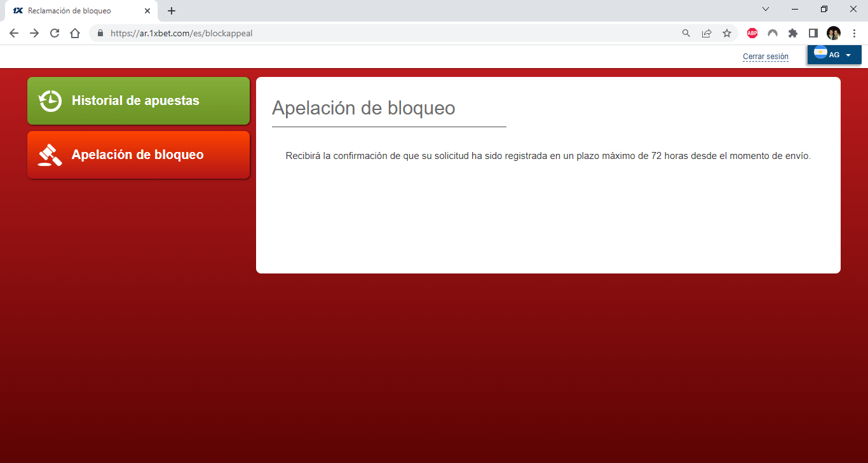Open a new browser tab
The height and width of the screenshot is (463, 868).
(x=171, y=11)
